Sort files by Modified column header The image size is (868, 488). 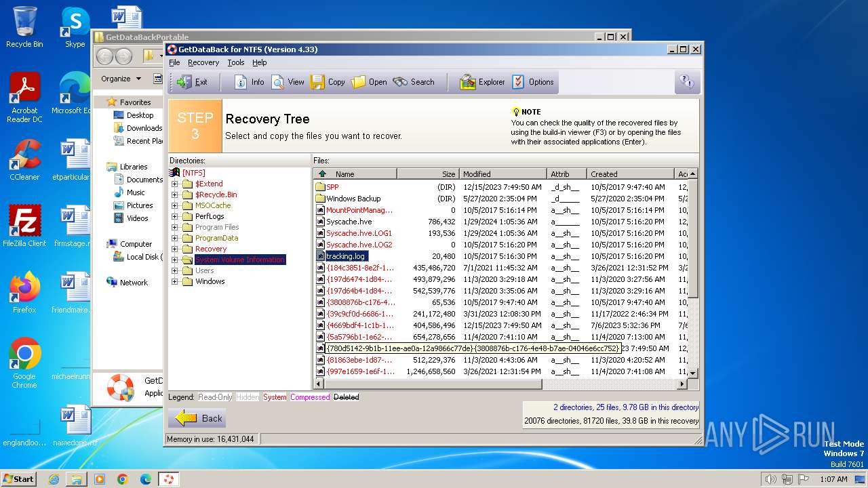point(503,174)
